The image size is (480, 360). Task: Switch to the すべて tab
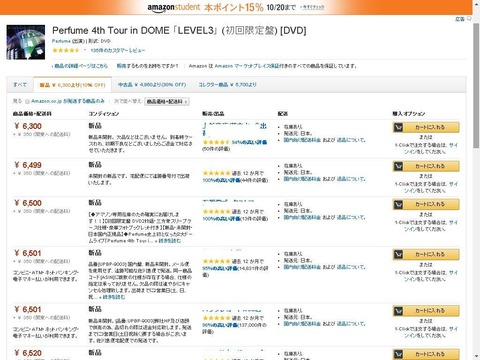(20, 85)
